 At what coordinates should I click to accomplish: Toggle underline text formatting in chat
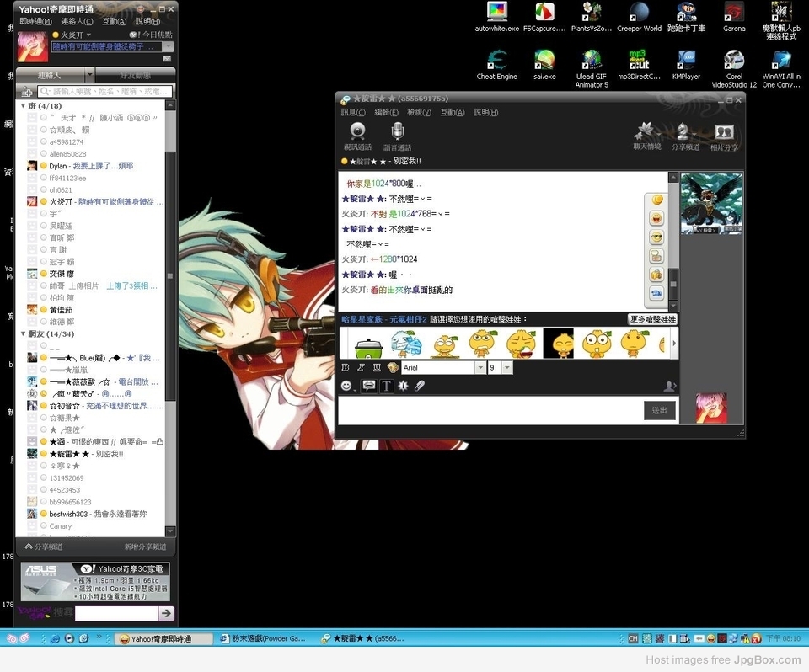click(x=377, y=368)
